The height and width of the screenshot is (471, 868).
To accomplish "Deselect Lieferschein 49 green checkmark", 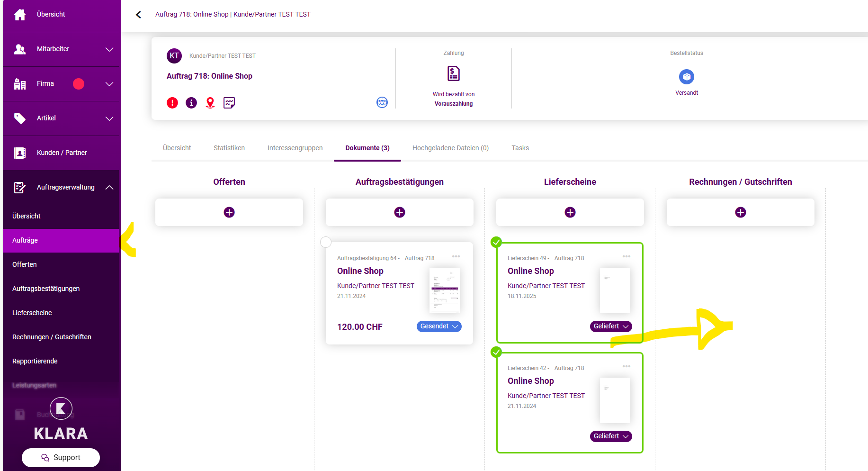I will click(496, 242).
